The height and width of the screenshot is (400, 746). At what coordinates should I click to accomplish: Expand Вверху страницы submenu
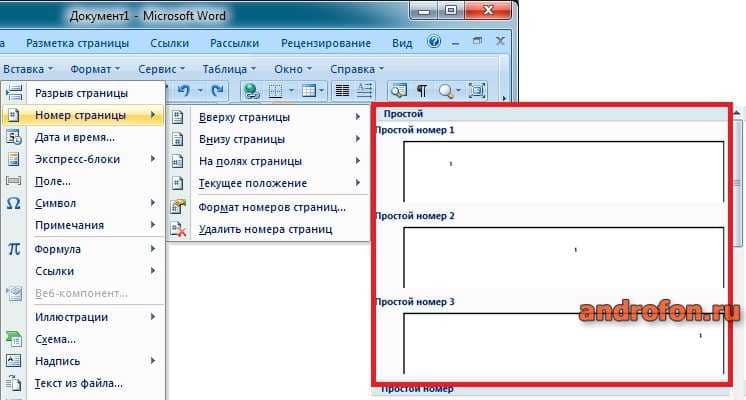[x=269, y=117]
